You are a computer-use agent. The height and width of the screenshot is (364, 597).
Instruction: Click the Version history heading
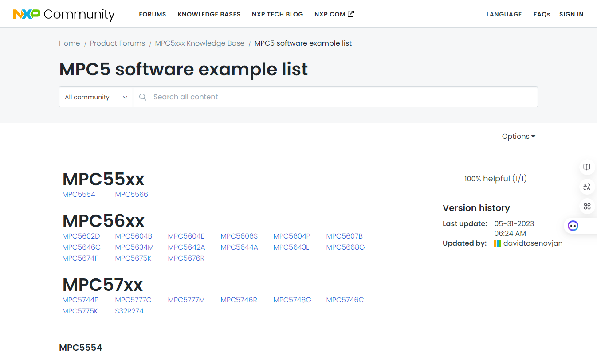click(476, 208)
